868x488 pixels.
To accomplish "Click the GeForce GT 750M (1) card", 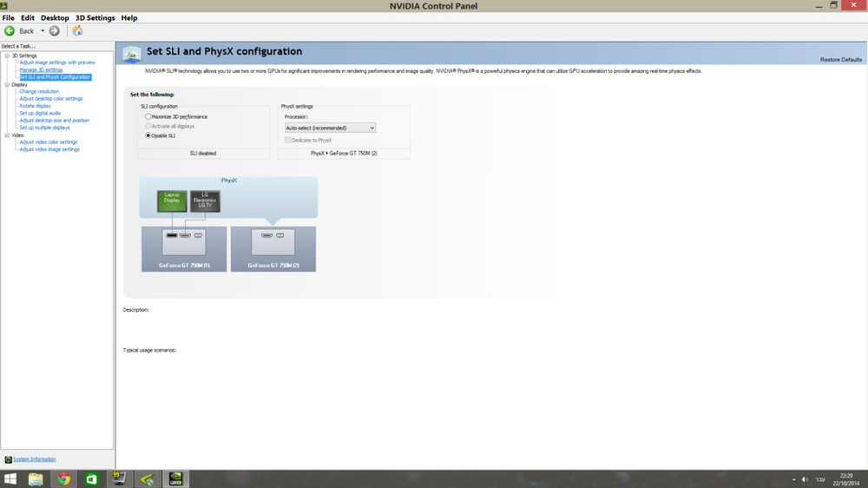I will point(184,248).
